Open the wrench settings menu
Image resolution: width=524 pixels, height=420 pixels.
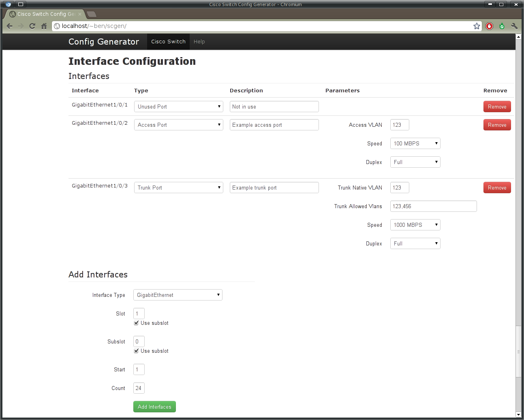coord(514,26)
